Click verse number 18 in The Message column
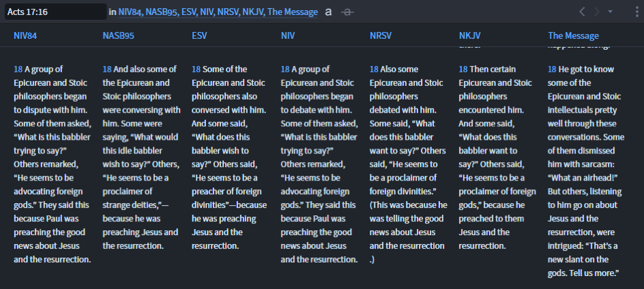 (x=552, y=69)
